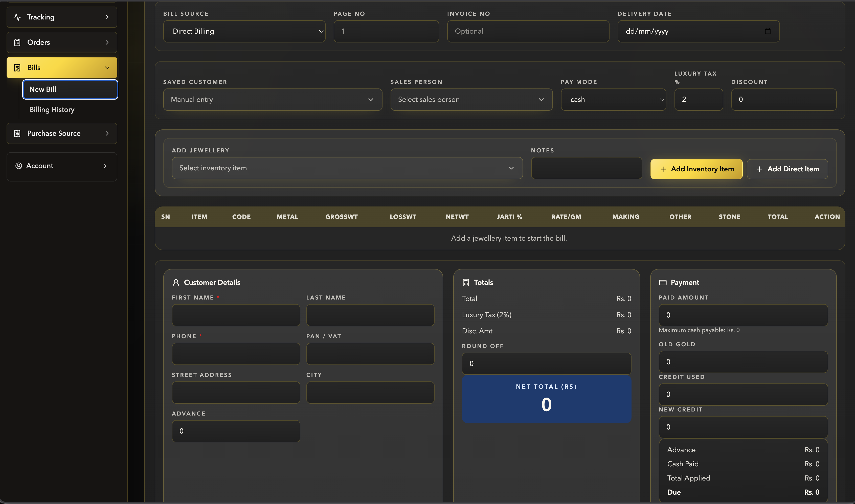Click the Discount input field
855x504 pixels.
784,100
